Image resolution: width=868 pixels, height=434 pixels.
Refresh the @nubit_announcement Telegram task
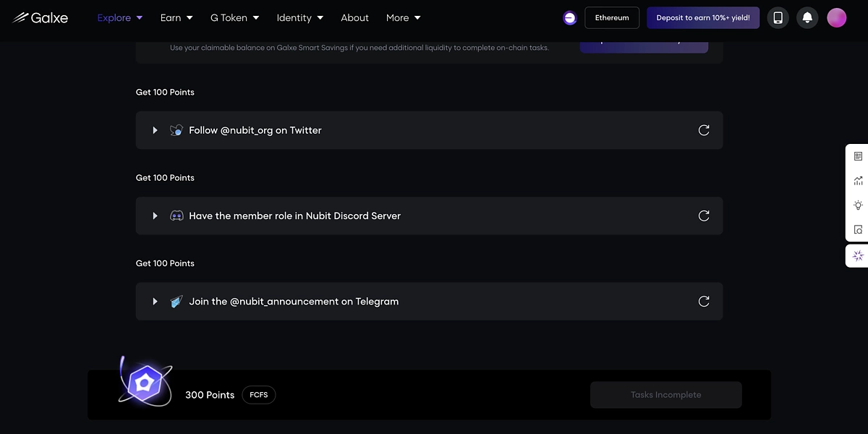[x=704, y=301]
